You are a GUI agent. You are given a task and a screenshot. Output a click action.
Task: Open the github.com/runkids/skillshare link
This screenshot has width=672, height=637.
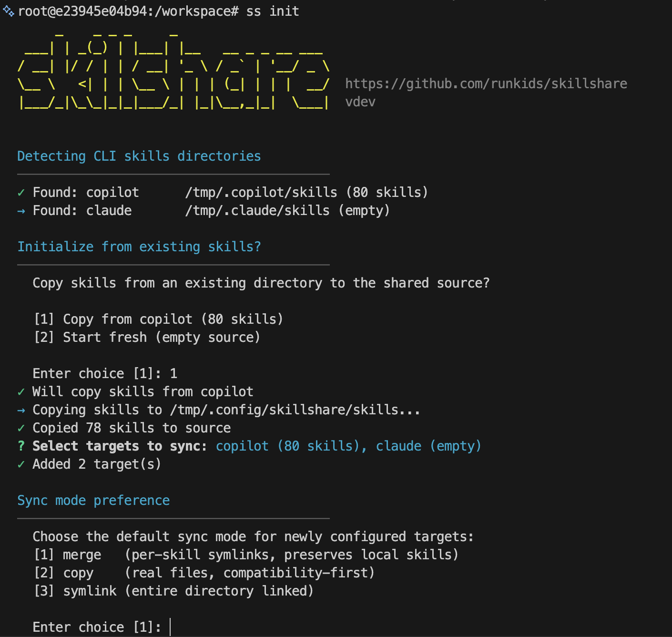click(x=486, y=84)
